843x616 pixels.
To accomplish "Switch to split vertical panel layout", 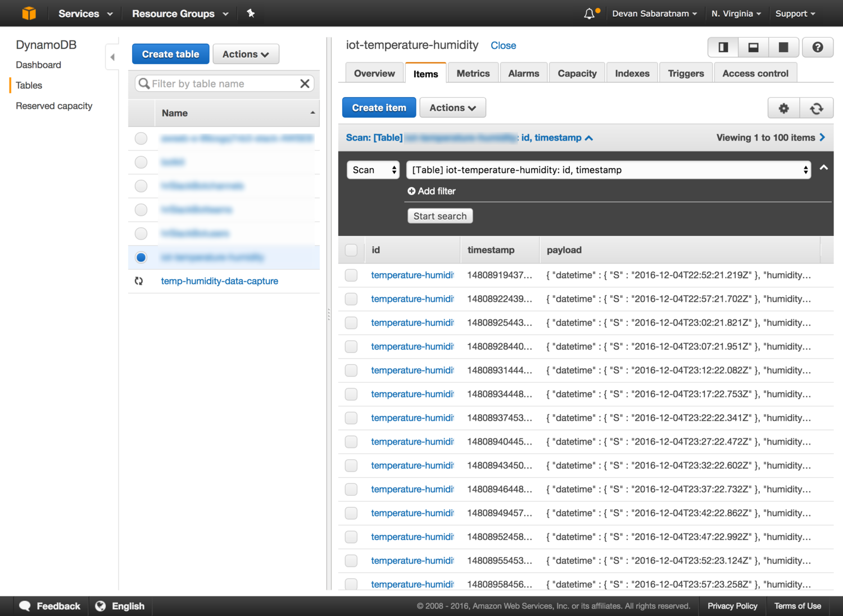I will pyautogui.click(x=723, y=47).
